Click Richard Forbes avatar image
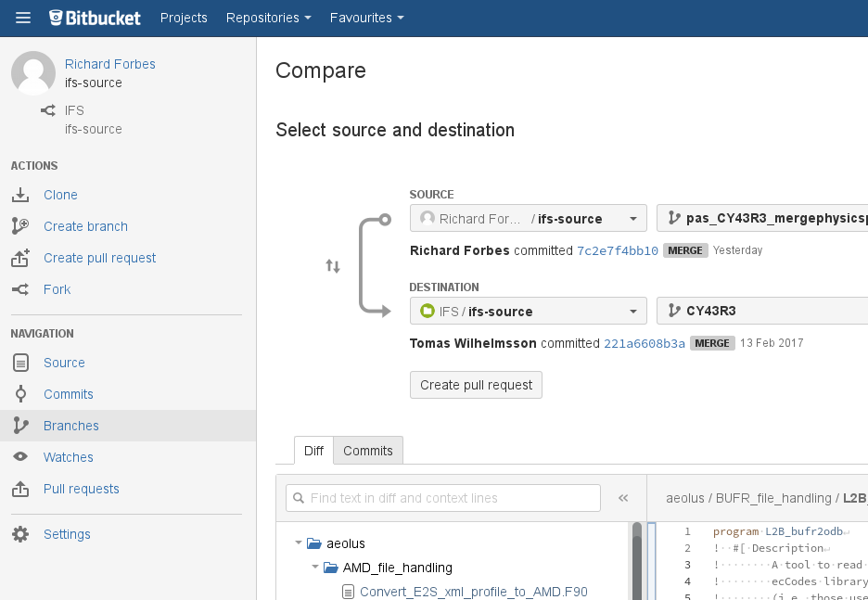Viewport: 868px width, 600px height. tap(33, 73)
